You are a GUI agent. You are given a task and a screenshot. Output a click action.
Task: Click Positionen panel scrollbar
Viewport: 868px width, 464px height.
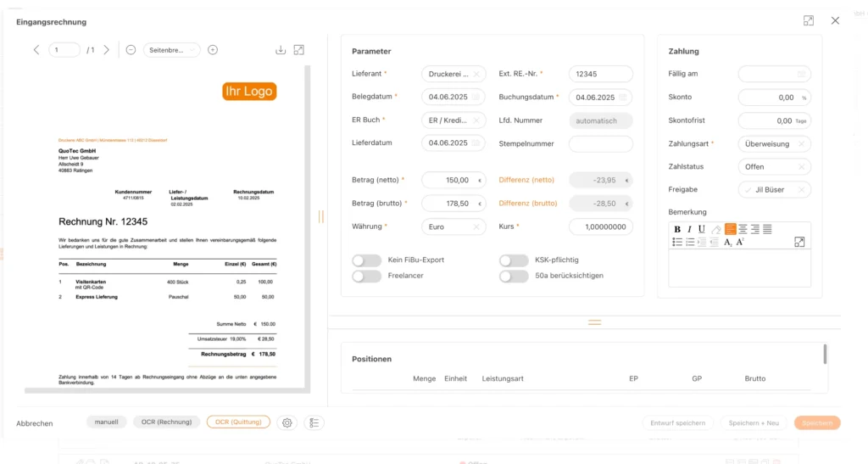(825, 355)
